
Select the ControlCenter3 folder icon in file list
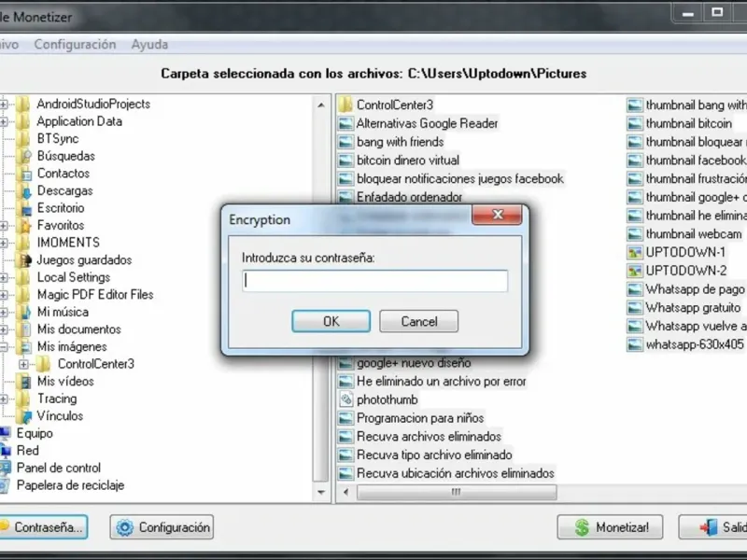click(345, 105)
